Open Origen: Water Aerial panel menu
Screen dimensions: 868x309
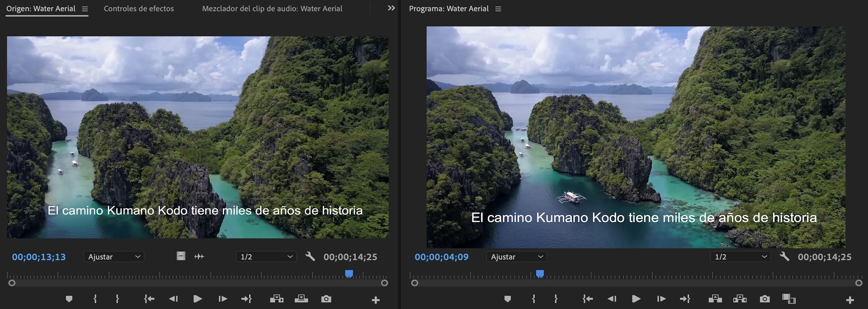click(x=85, y=9)
